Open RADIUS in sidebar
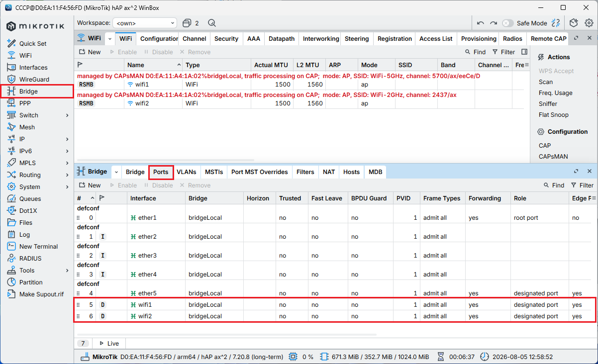Viewport: 598px width, 364px height. coord(30,259)
